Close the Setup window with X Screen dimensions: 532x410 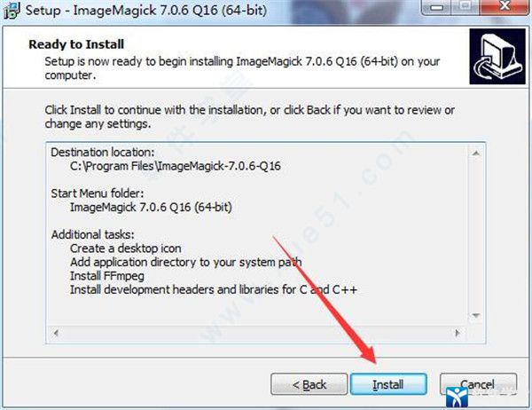[x=505, y=6]
